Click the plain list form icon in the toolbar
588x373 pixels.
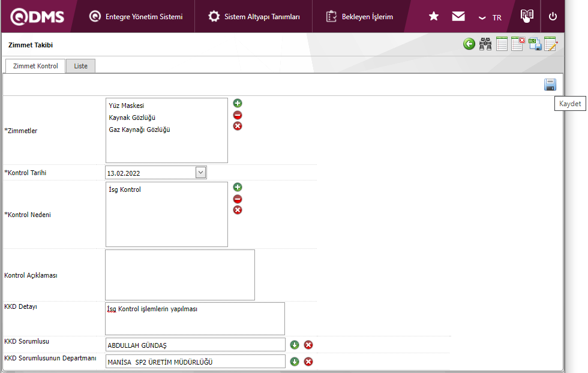click(502, 44)
